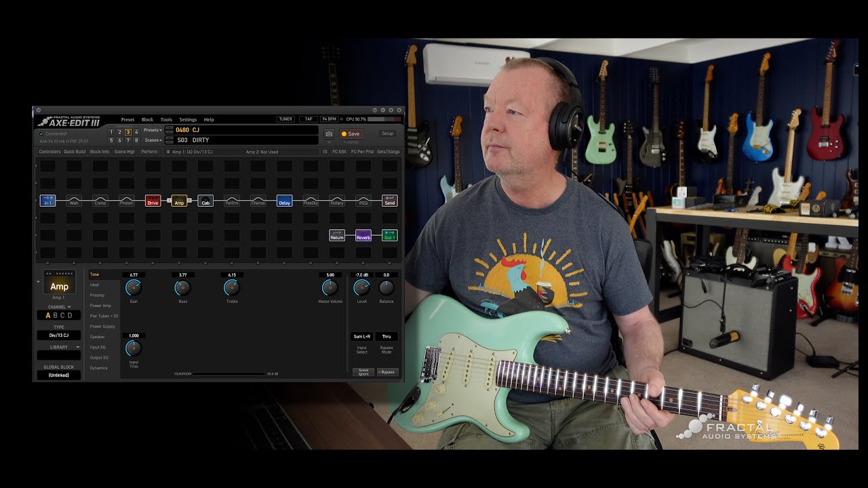Click the TUNER button
The image size is (868, 488).
click(285, 119)
